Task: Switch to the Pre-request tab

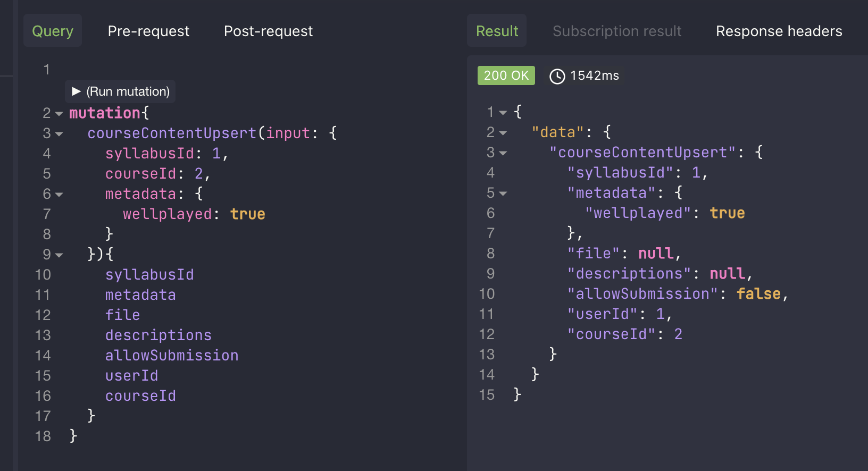Action: click(148, 31)
